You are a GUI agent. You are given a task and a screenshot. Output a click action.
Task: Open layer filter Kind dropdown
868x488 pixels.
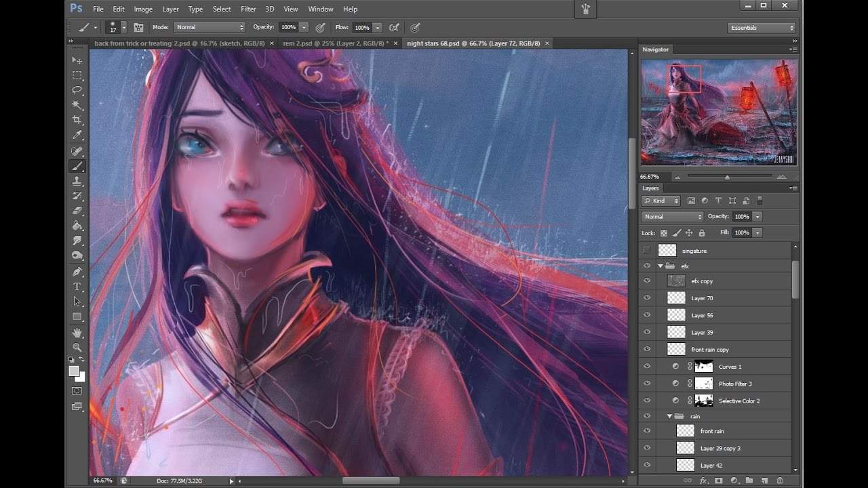tap(661, 201)
